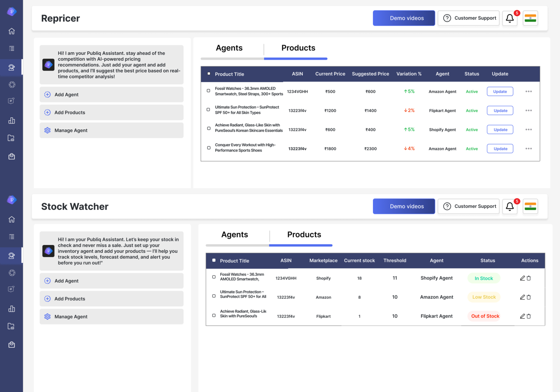
Task: Click Demo videos button in Repricer header
Action: click(x=404, y=18)
